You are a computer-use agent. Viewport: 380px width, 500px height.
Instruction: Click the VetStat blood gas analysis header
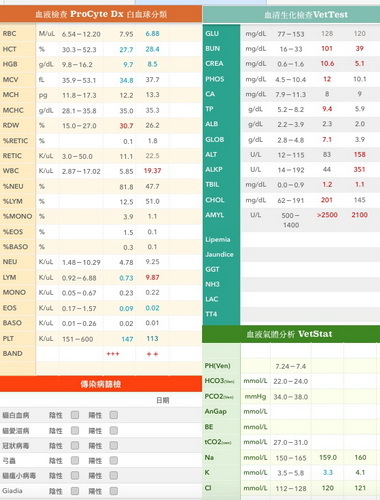click(x=291, y=334)
